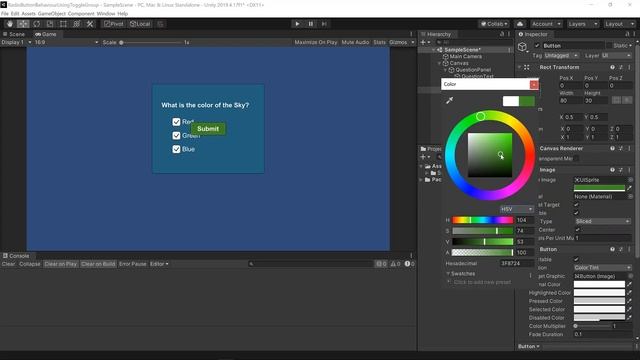Toggle the Button object active checkbox

tap(537, 46)
